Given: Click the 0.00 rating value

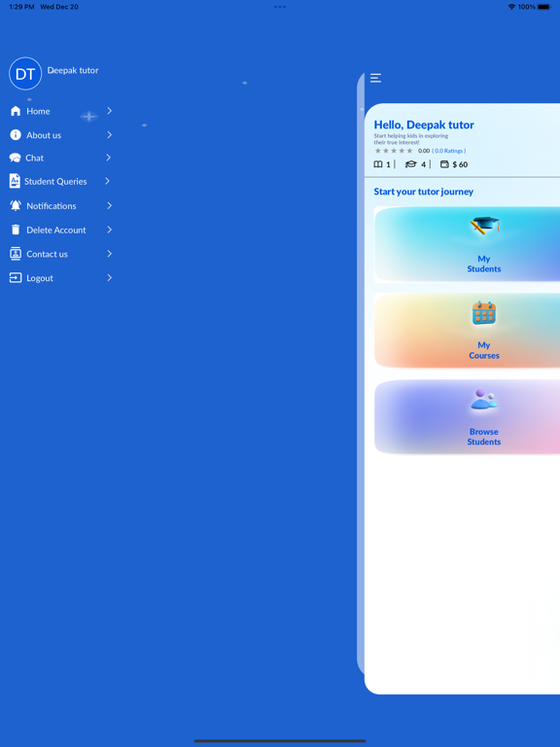Looking at the screenshot, I should pyautogui.click(x=424, y=151).
